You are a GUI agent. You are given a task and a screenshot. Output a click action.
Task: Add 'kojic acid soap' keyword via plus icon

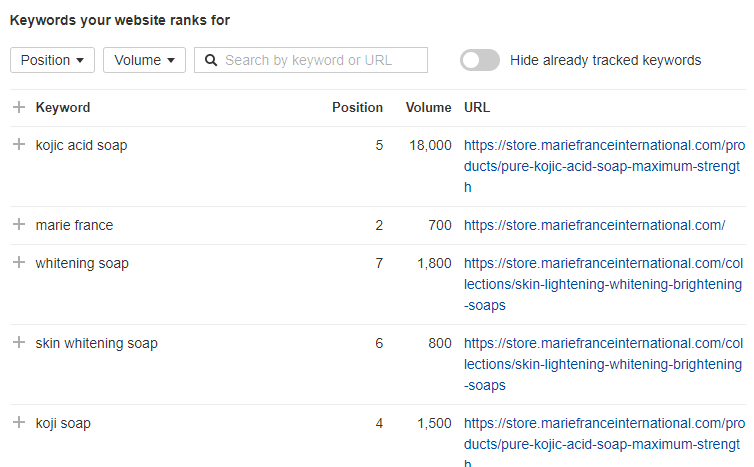18,145
